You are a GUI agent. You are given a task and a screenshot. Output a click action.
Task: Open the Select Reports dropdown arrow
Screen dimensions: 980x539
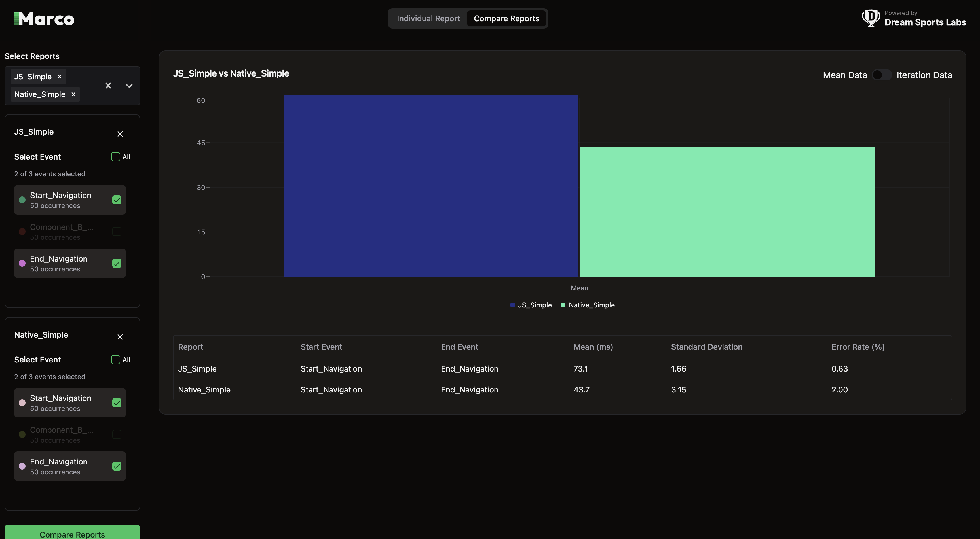(x=129, y=86)
